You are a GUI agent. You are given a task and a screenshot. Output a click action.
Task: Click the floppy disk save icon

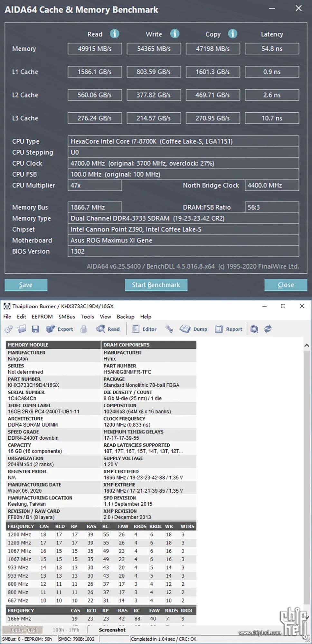pyautogui.click(x=35, y=329)
